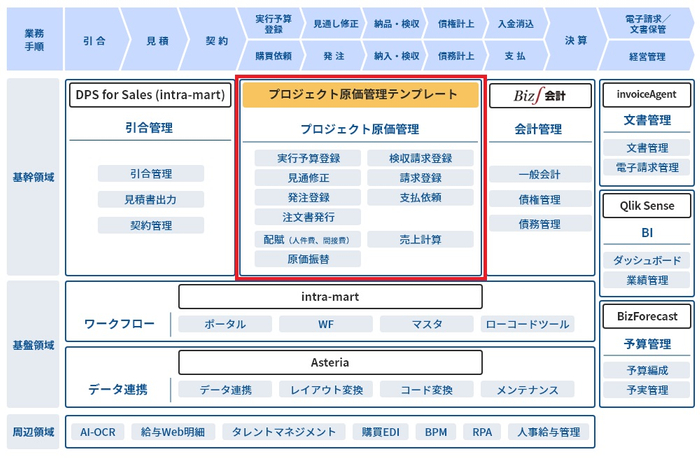Select the 債権管理 chip

click(540, 199)
